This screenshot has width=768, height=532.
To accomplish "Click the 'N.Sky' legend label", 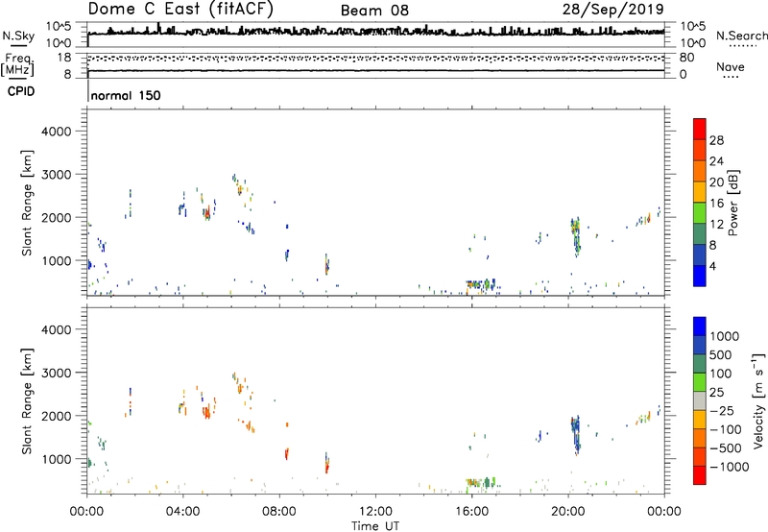I will 18,36.
